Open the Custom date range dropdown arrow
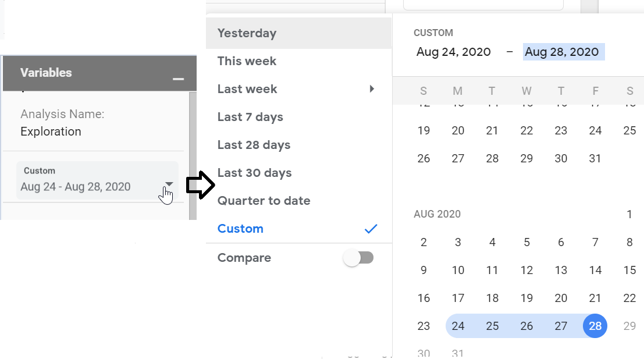644x359 pixels. point(169,184)
